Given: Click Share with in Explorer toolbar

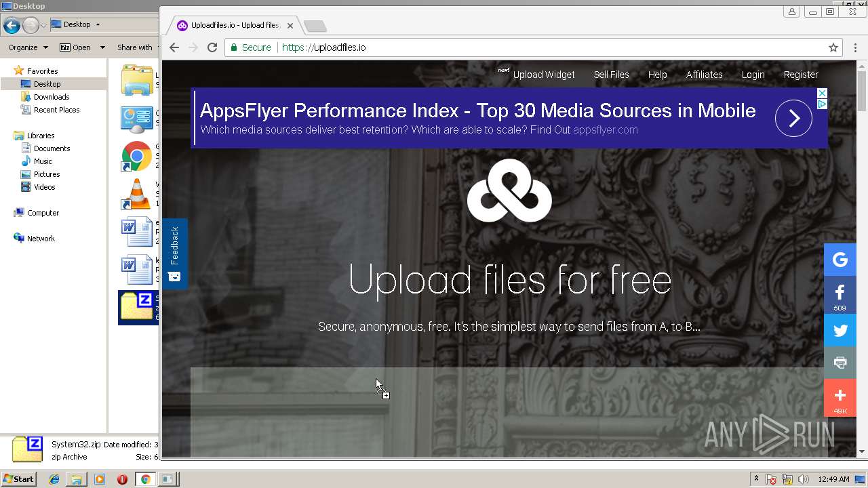Looking at the screenshot, I should coord(135,47).
